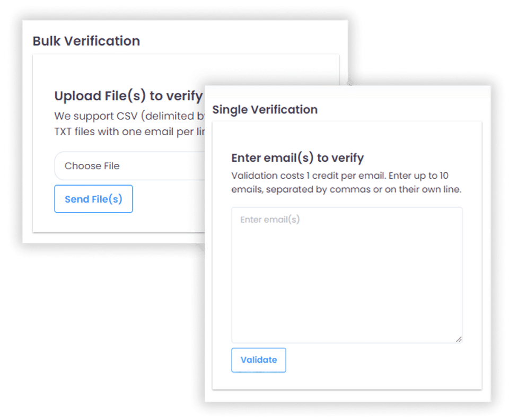The height and width of the screenshot is (420, 509).
Task: Click the word 'Bulk' in the heading
Action: pos(46,41)
